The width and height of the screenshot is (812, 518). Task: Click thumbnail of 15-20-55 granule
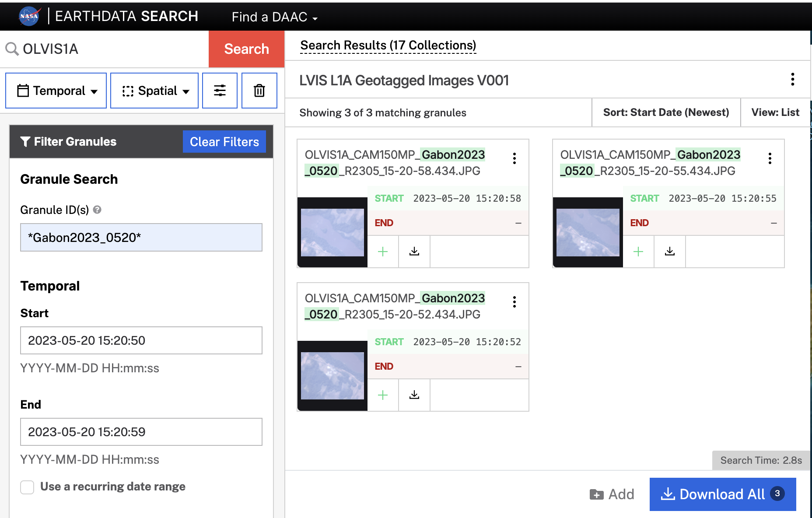point(588,232)
